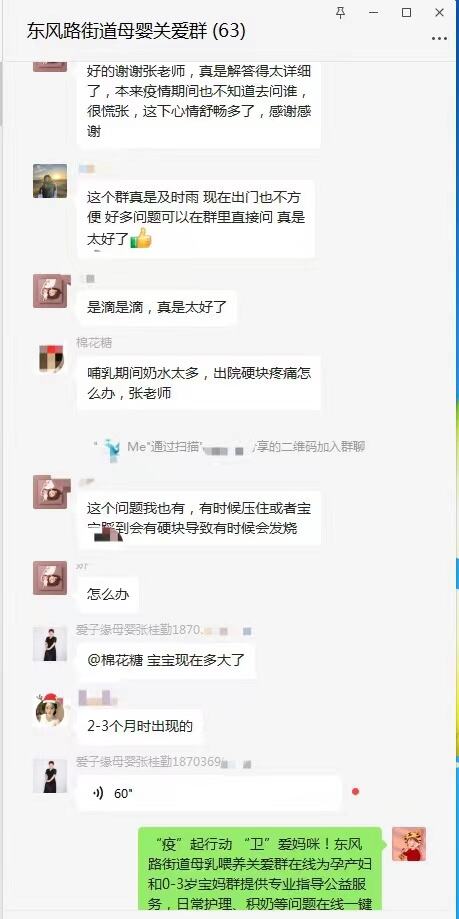459x919 pixels.
Task: Play the 60-second voice message
Action: (x=209, y=794)
